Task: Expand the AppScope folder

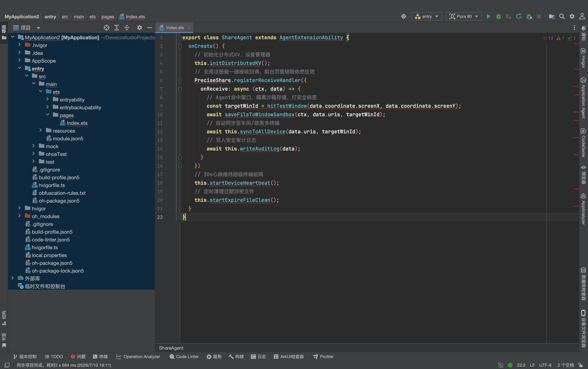Action: (19, 60)
